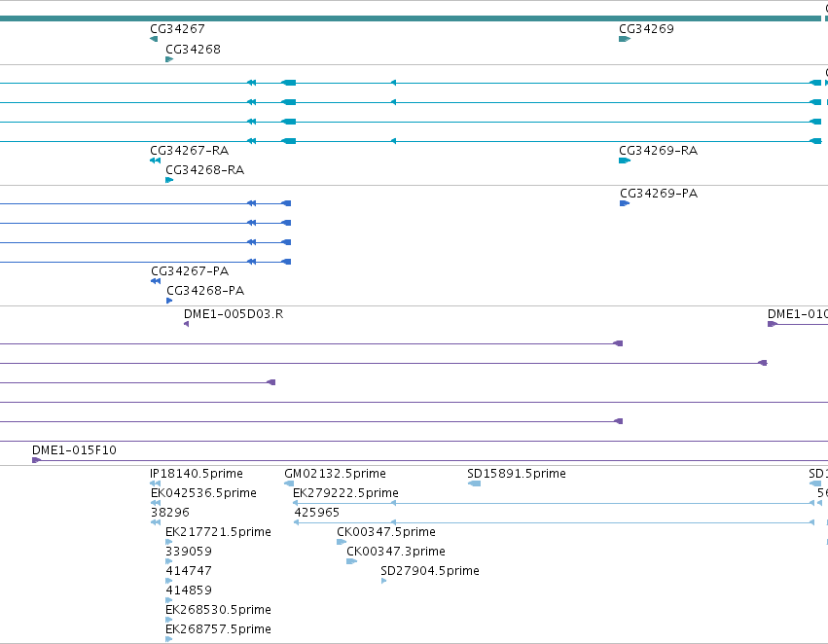Select the DME1-005D03.R purple arrow glyph
This screenshot has width=828, height=644.
point(187,324)
